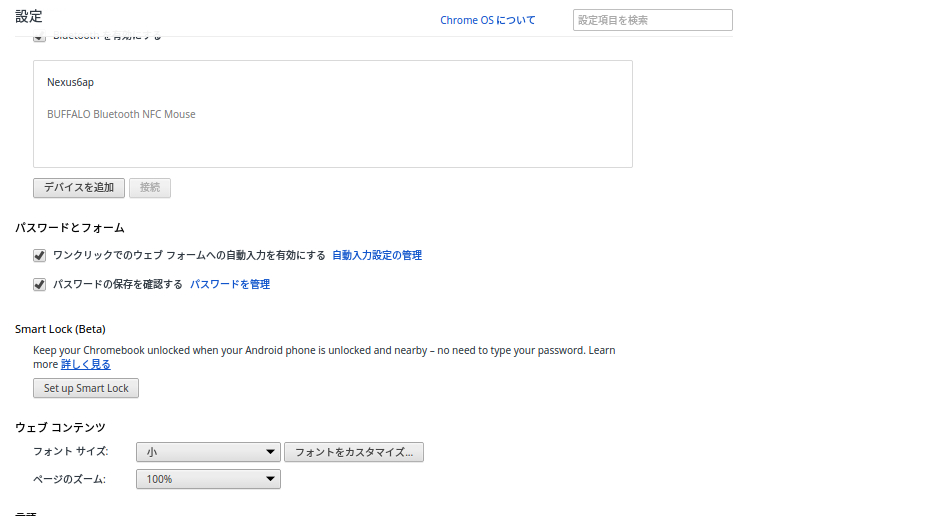Viewport: 952px width, 516px height.
Task: Click the 接続 connect button
Action: point(150,188)
